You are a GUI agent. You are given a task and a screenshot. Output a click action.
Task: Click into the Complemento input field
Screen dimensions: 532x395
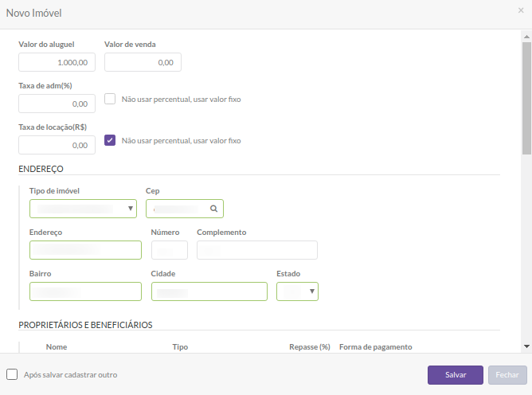tap(257, 250)
